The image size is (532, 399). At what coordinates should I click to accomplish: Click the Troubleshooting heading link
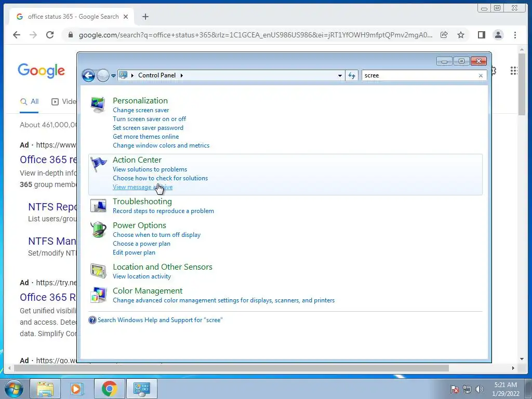click(x=142, y=201)
